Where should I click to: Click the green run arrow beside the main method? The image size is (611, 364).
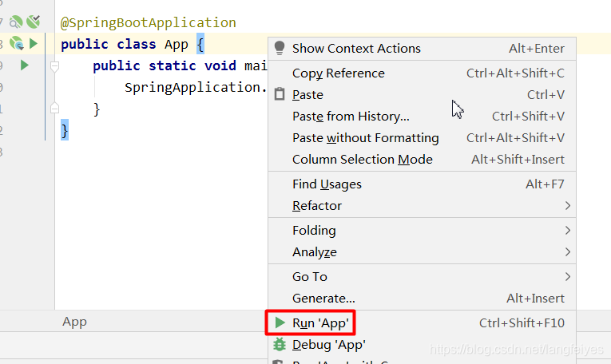point(25,65)
